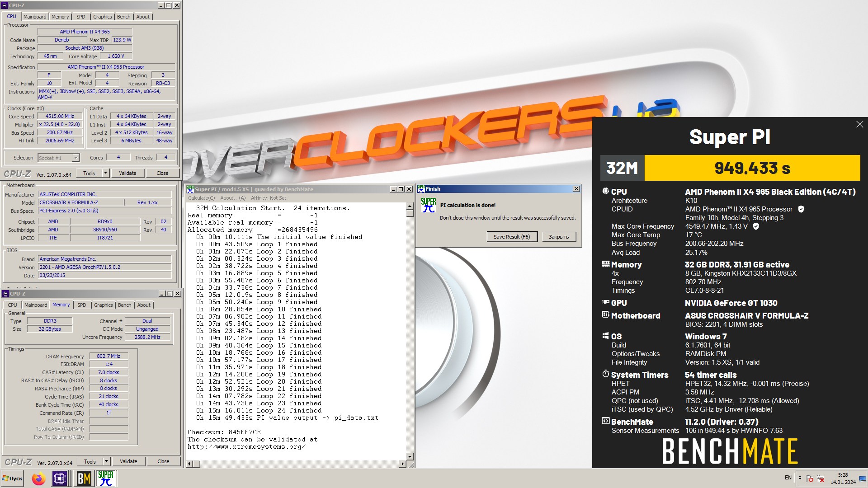Click the Super PI icon in Finish dialog
Viewport: 868px width, 488px height.
428,205
